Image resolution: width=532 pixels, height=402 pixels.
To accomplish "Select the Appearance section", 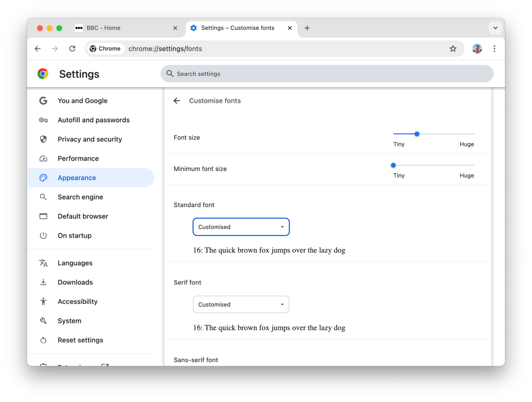I will pyautogui.click(x=90, y=178).
